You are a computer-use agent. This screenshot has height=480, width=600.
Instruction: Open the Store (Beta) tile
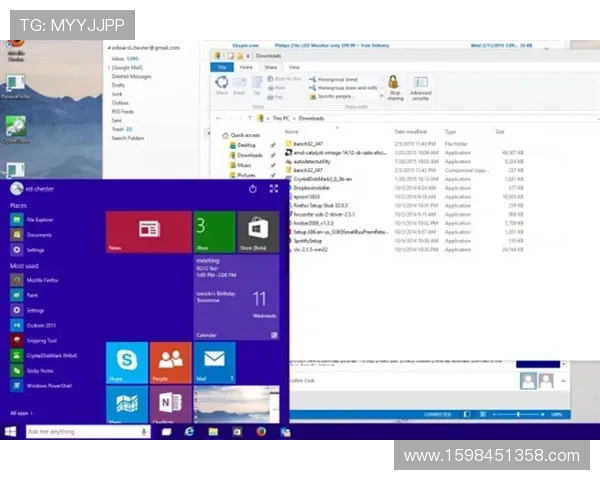[257, 230]
